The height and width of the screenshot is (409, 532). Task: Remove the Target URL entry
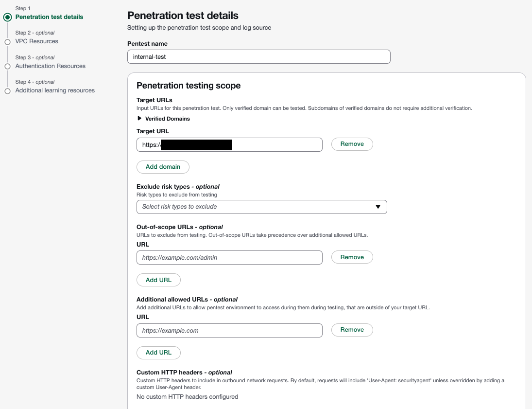(352, 144)
